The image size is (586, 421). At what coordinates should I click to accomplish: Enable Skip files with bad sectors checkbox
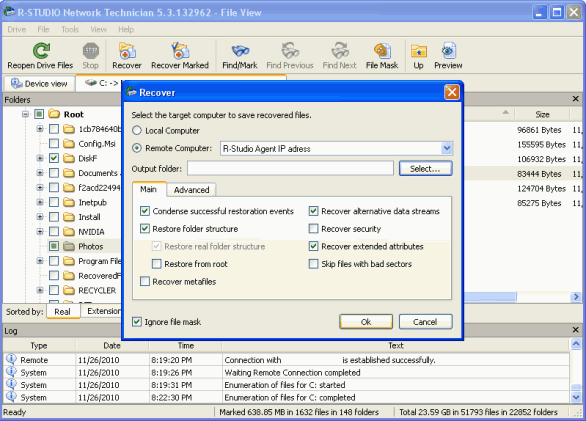pos(314,264)
